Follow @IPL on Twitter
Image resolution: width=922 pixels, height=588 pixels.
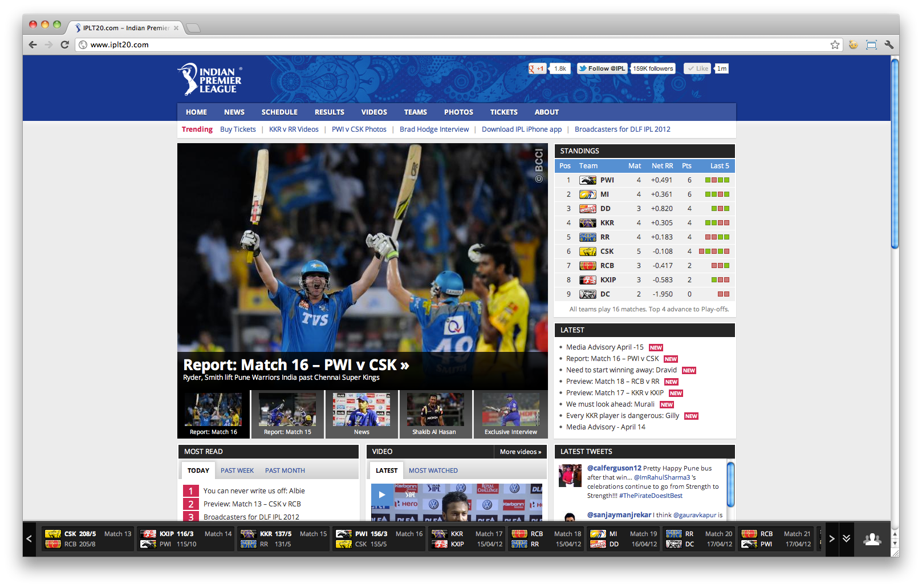point(602,68)
